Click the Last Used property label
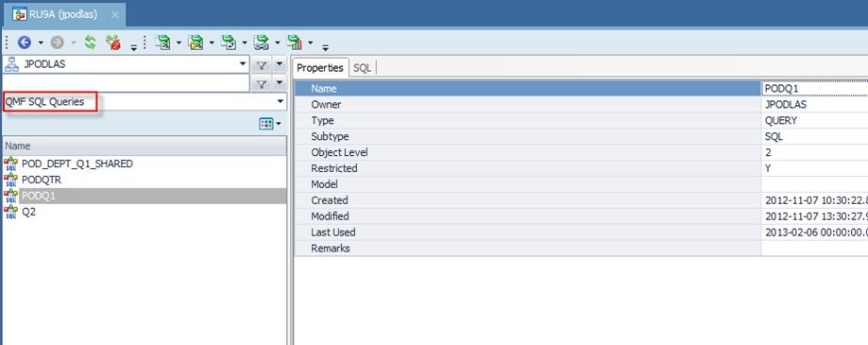868x345 pixels. coord(333,233)
